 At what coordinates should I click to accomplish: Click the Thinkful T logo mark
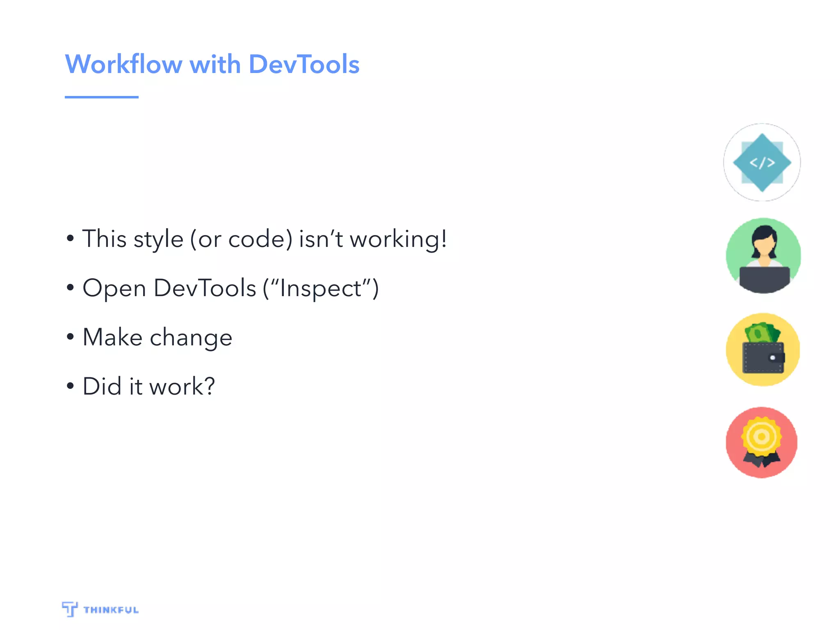pos(69,609)
